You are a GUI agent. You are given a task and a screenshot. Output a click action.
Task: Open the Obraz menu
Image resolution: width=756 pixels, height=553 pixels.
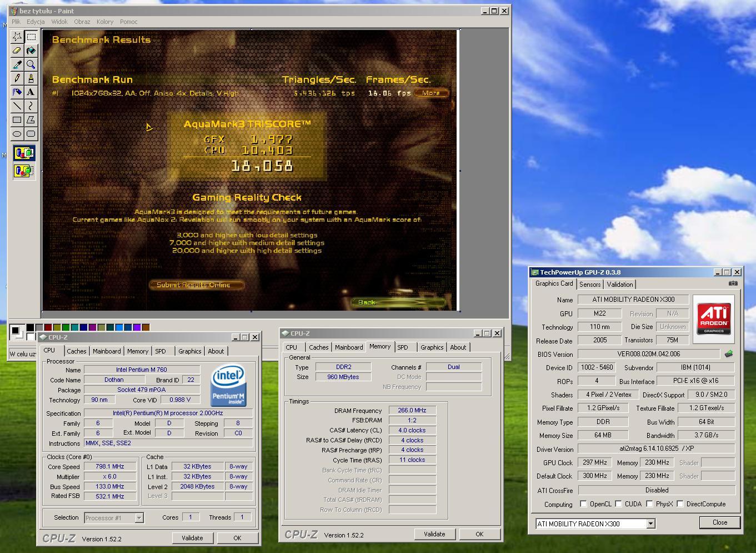82,22
